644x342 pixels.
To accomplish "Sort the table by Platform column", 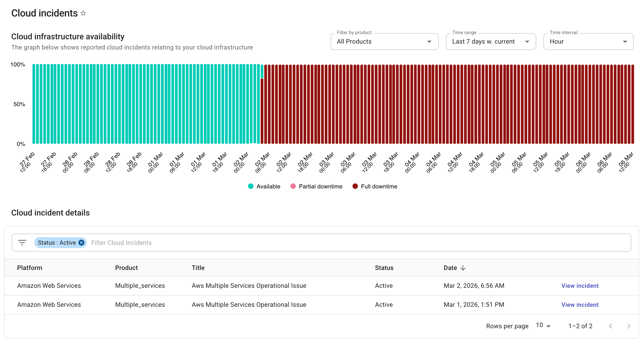I will click(x=30, y=268).
